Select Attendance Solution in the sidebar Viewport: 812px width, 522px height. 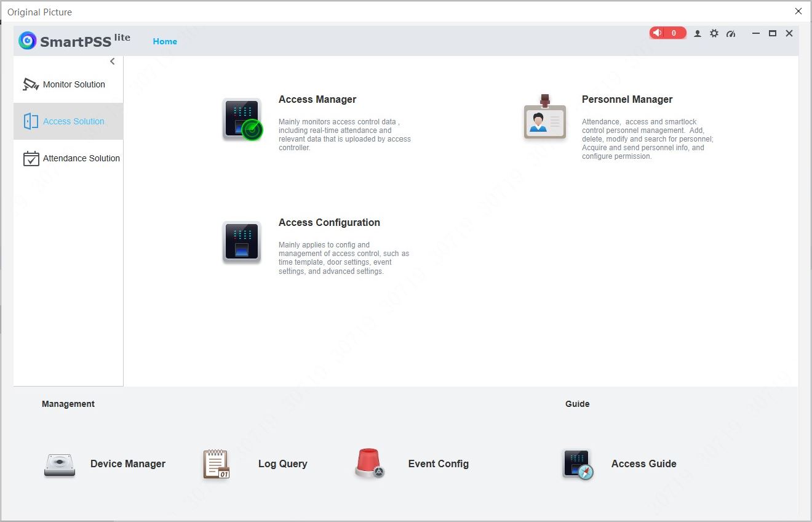pos(68,158)
